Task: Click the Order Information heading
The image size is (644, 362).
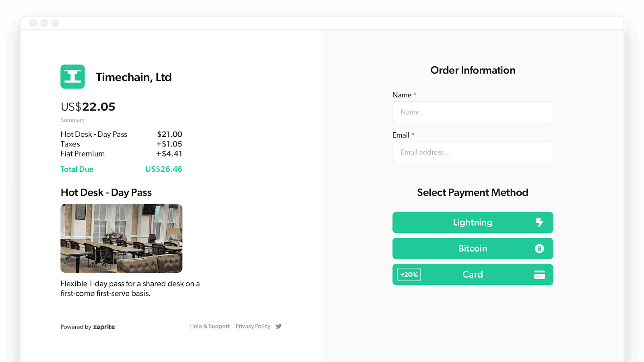Action: coord(473,70)
